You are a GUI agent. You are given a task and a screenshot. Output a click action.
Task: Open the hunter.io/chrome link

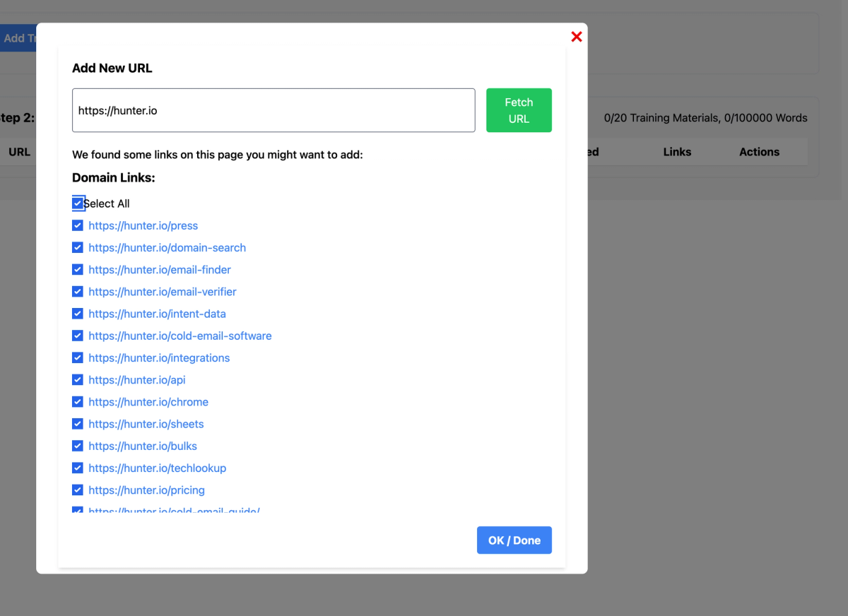[x=148, y=402]
